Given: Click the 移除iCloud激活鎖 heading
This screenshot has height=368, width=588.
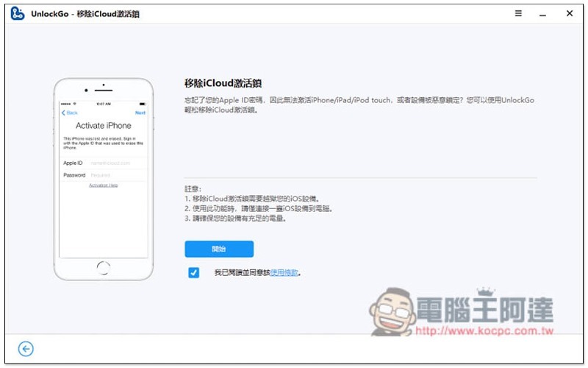Looking at the screenshot, I should tap(223, 83).
